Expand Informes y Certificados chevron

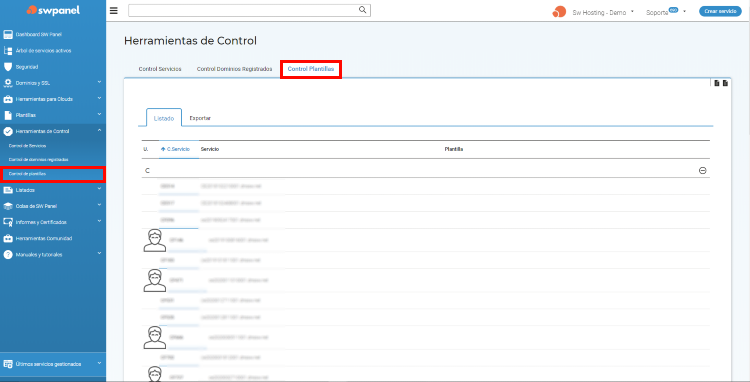point(99,221)
